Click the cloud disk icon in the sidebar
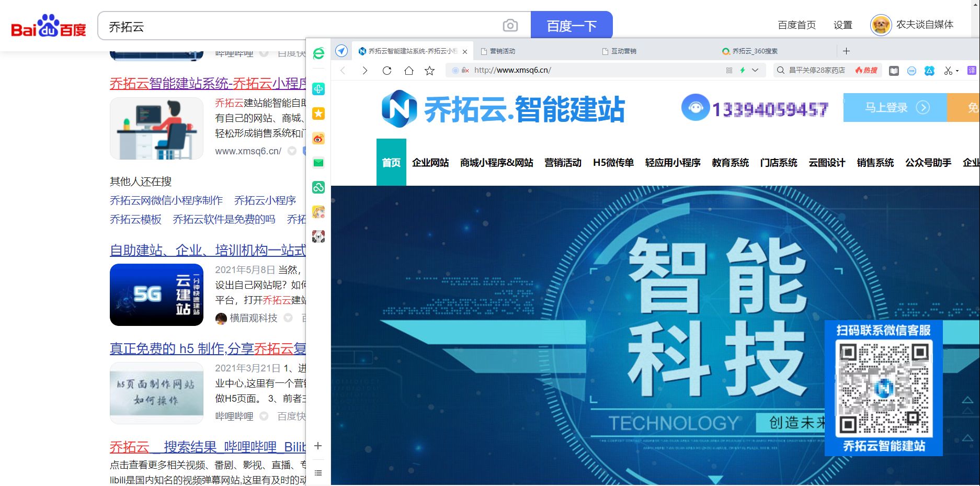 click(x=318, y=187)
